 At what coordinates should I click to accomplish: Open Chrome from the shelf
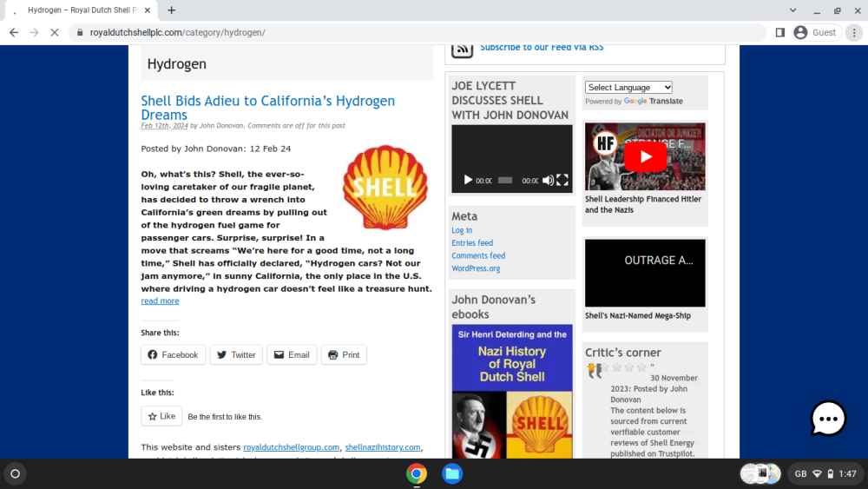417,474
